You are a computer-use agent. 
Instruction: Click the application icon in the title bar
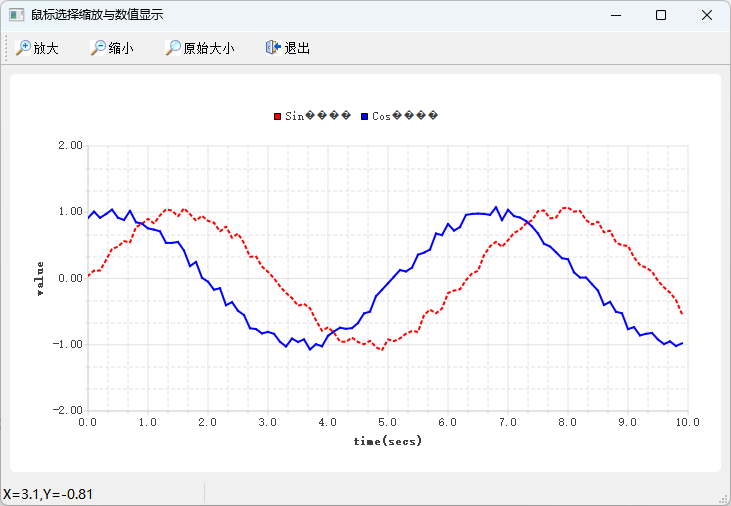pos(16,15)
